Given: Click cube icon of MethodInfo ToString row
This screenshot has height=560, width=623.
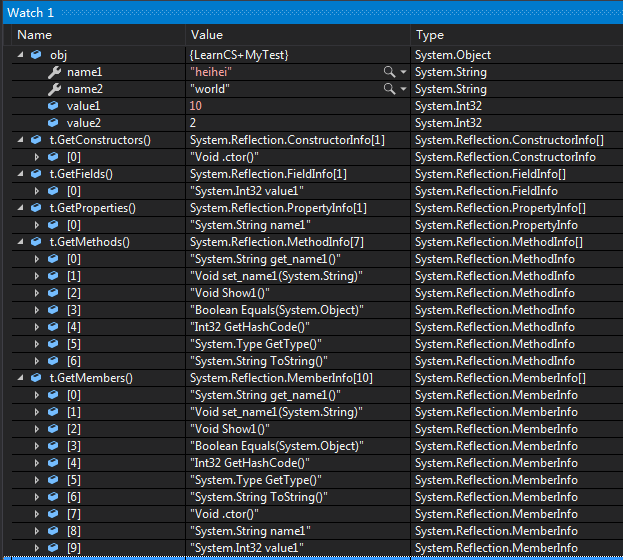Looking at the screenshot, I should tap(53, 360).
